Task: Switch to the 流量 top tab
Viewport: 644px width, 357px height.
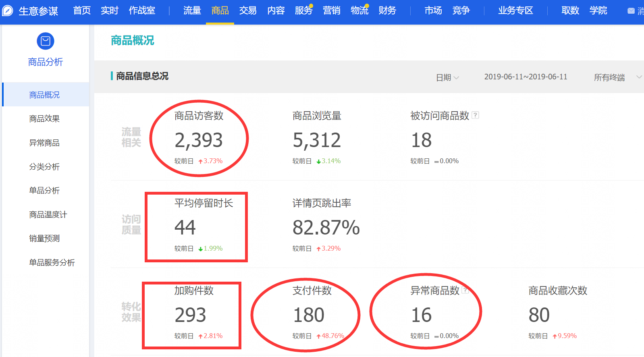Action: (x=192, y=10)
